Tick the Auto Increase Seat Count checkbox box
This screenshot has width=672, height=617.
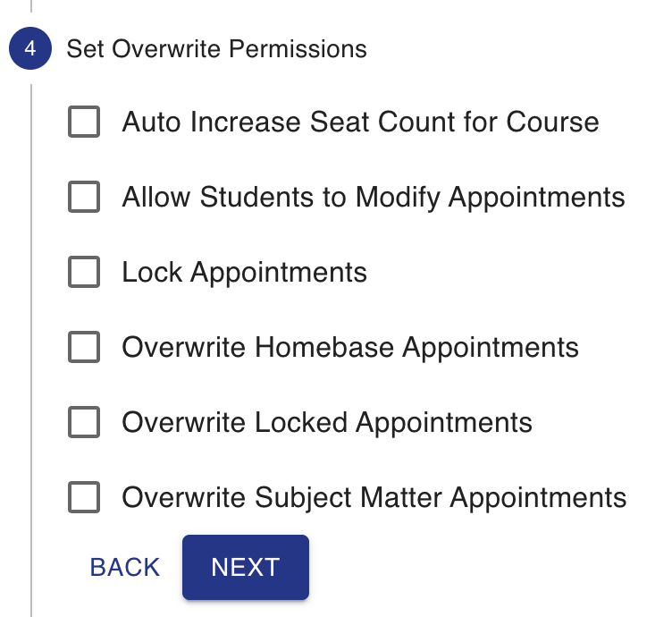(x=84, y=122)
